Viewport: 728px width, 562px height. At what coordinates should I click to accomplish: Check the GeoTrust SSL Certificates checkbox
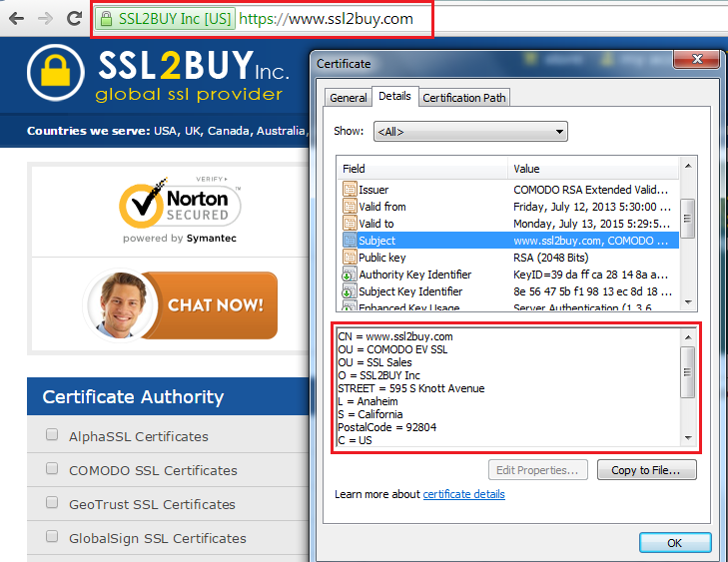[x=52, y=502]
